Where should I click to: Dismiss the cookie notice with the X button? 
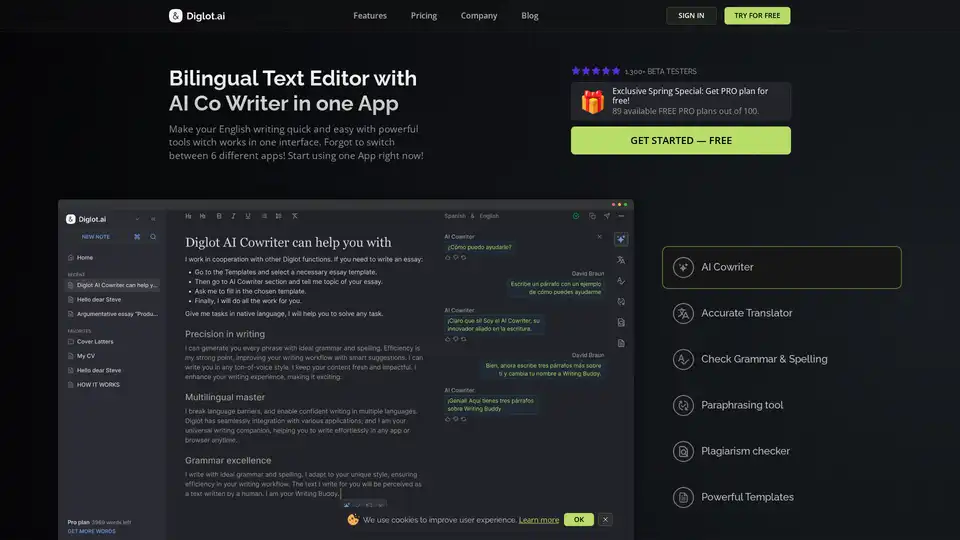click(605, 520)
